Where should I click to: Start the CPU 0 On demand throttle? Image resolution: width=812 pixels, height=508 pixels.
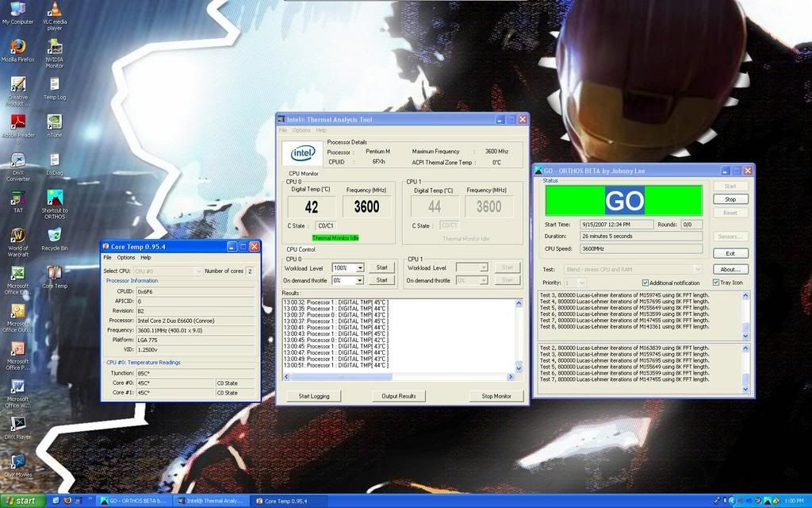381,280
